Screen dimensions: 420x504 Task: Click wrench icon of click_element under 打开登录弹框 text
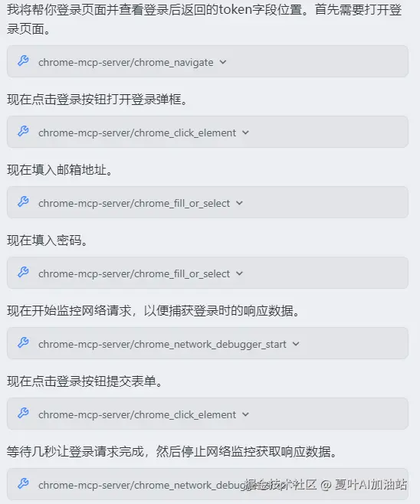[23, 132]
